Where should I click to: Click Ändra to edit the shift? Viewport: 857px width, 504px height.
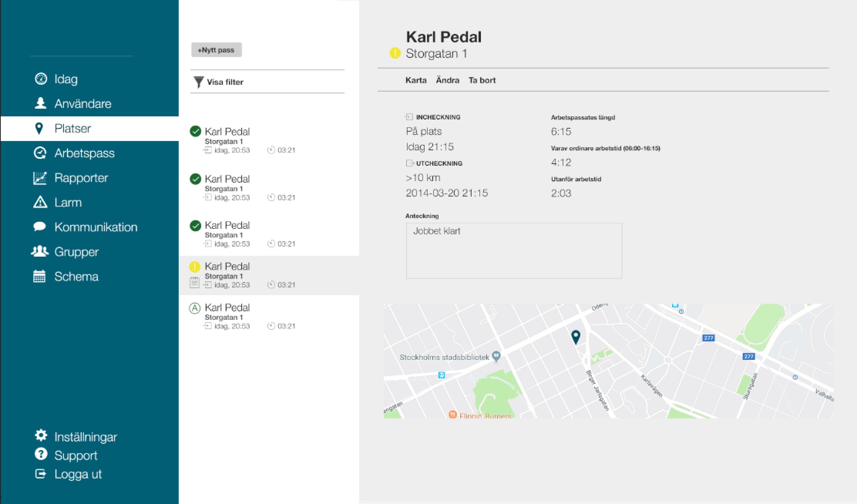pyautogui.click(x=447, y=80)
